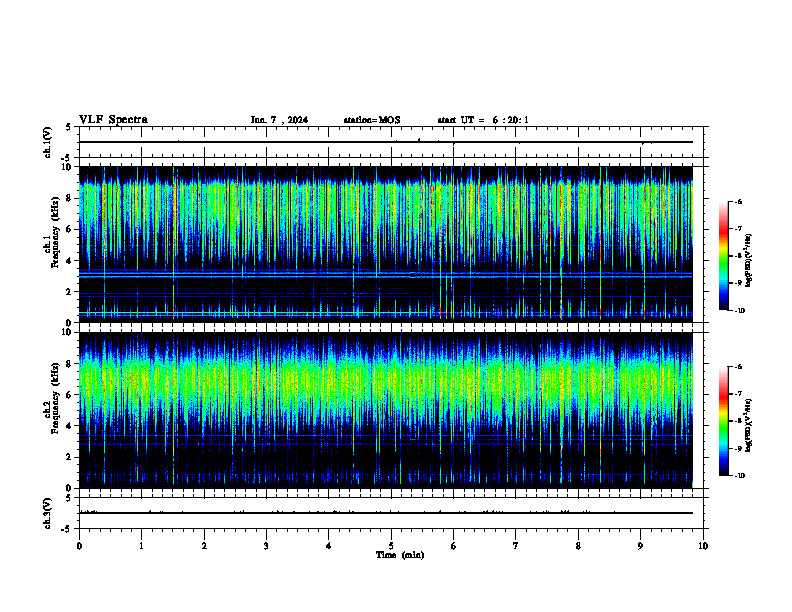Click time axis tick label "1"
Image resolution: width=792 pixels, height=612 pixels.
141,546
